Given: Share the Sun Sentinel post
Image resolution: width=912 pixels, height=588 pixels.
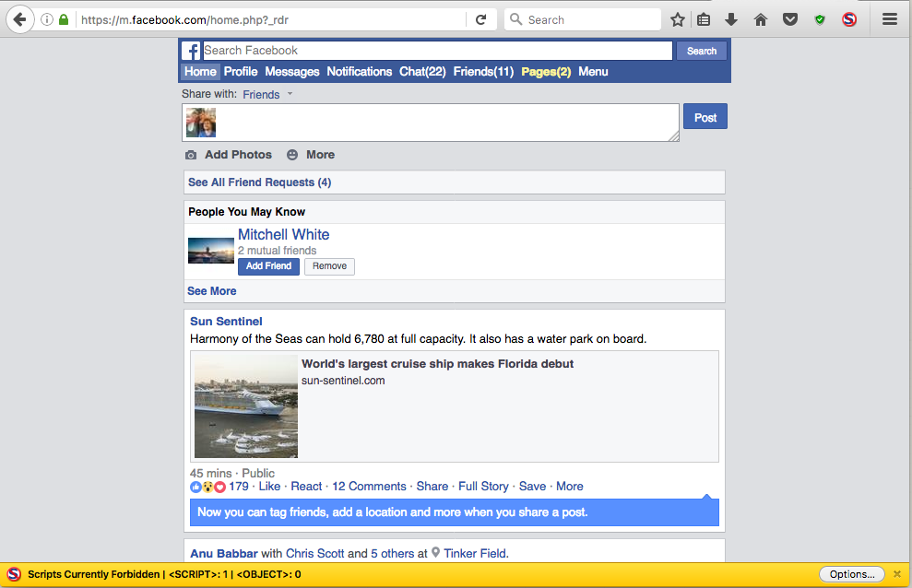Looking at the screenshot, I should tap(432, 487).
